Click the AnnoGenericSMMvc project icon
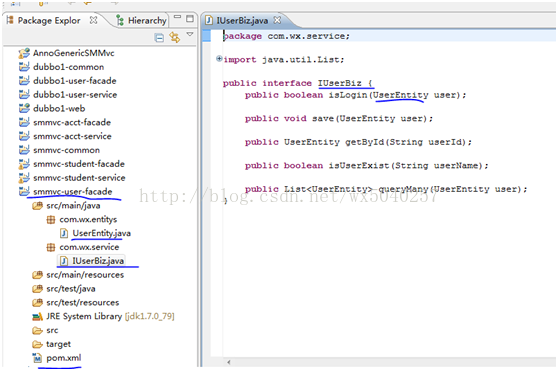Screen dimensions: 558x371 pyautogui.click(x=24, y=53)
